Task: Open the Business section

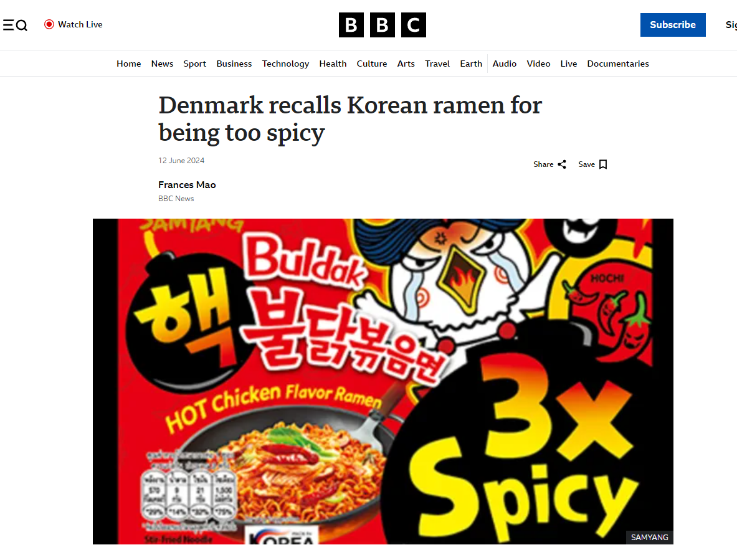Action: point(234,64)
